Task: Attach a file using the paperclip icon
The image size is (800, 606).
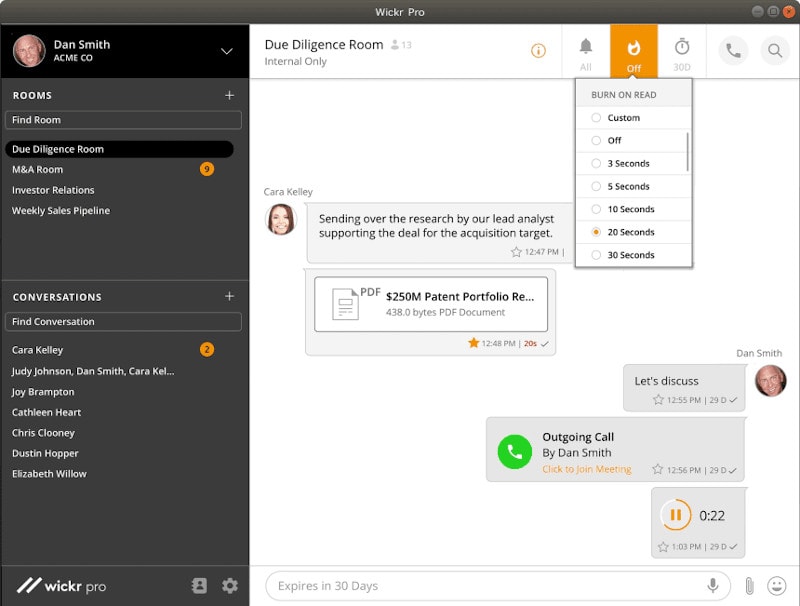Action: [x=749, y=586]
